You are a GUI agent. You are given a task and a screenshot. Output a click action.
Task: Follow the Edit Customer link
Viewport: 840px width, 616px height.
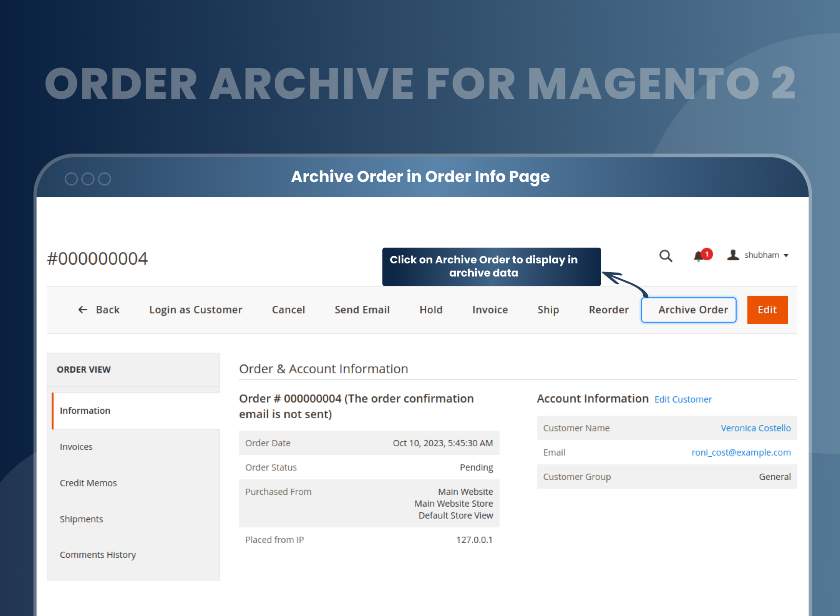(683, 399)
